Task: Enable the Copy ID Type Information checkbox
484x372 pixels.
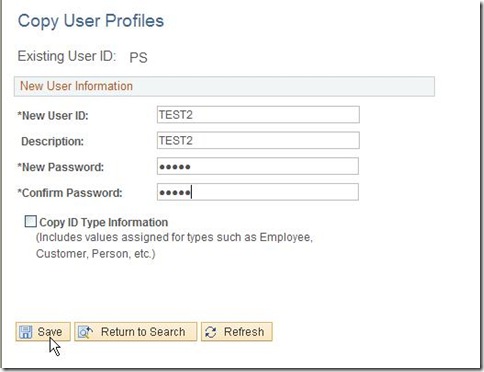Action: (x=30, y=221)
